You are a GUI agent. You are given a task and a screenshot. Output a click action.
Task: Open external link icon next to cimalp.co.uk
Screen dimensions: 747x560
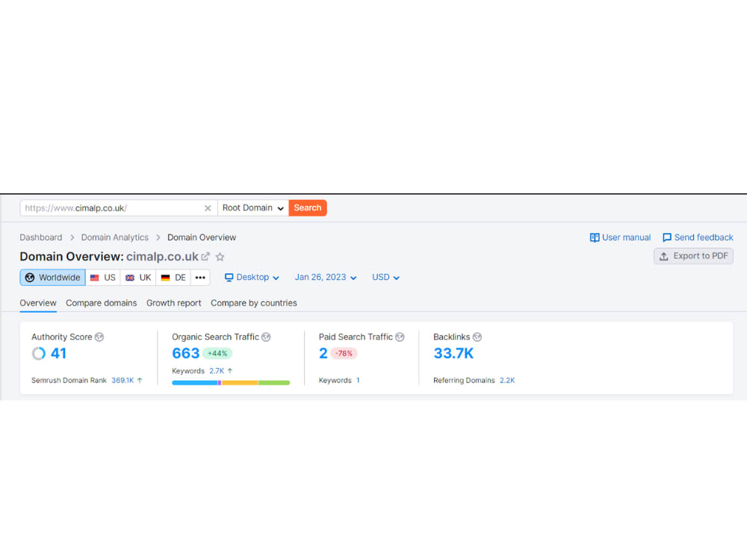pyautogui.click(x=205, y=257)
